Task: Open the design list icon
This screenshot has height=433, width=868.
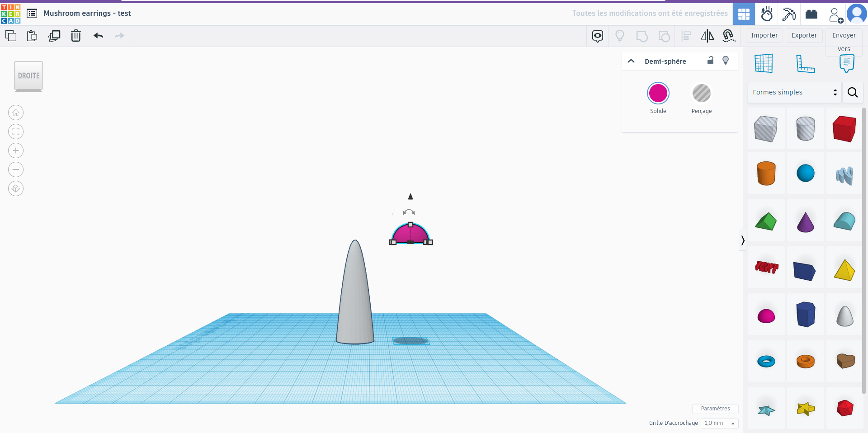Action: click(x=32, y=14)
